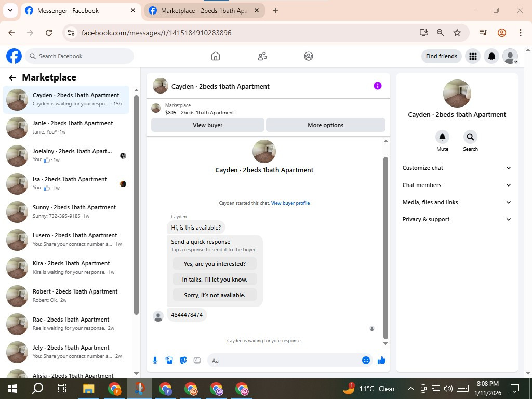This screenshot has height=399, width=532.
Task: Open Lusero 2beds 1bath Apartment chat
Action: [66, 240]
